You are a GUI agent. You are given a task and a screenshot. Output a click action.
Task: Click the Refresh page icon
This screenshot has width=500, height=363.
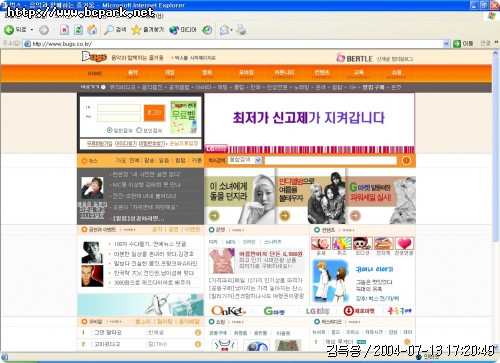[x=78, y=30]
